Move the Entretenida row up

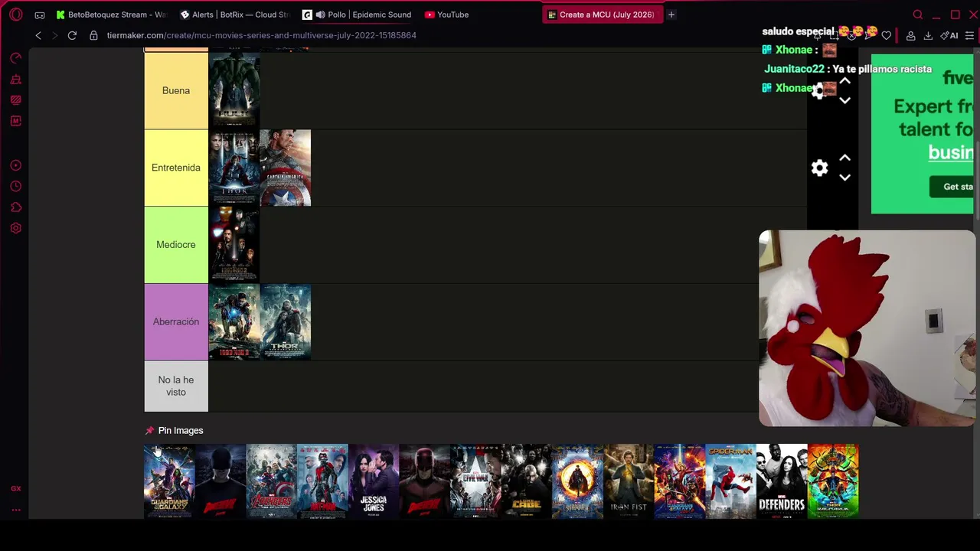844,158
